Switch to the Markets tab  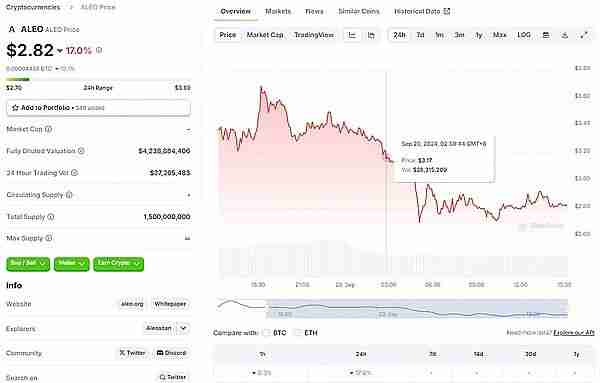coord(278,11)
